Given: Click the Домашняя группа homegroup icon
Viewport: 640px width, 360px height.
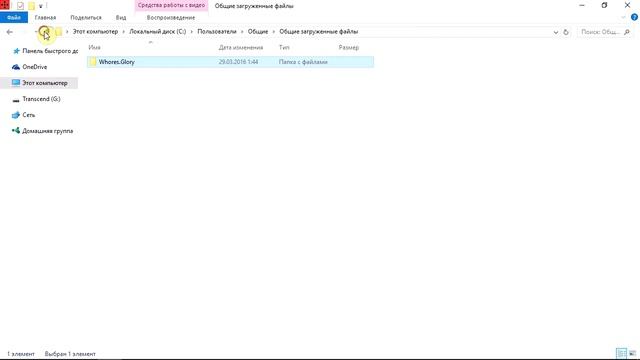Looking at the screenshot, I should tap(16, 131).
